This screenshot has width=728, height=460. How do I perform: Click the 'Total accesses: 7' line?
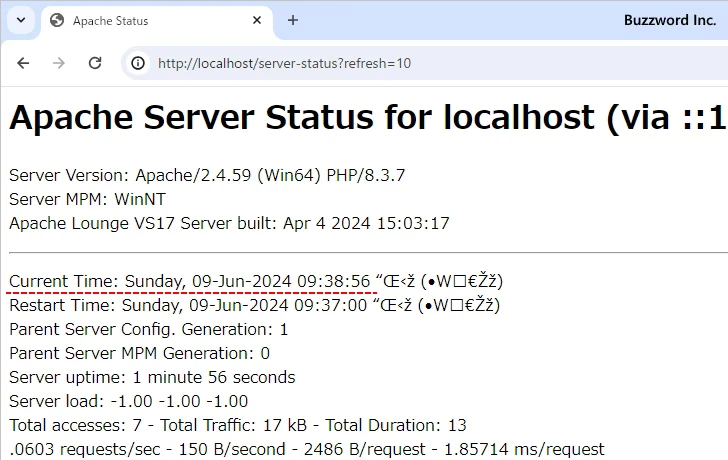tap(238, 426)
